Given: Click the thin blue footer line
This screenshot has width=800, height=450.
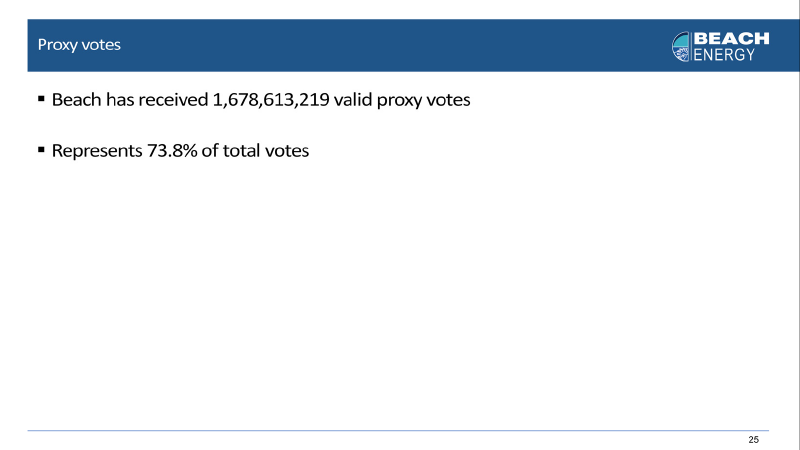Looking at the screenshot, I should [398, 431].
